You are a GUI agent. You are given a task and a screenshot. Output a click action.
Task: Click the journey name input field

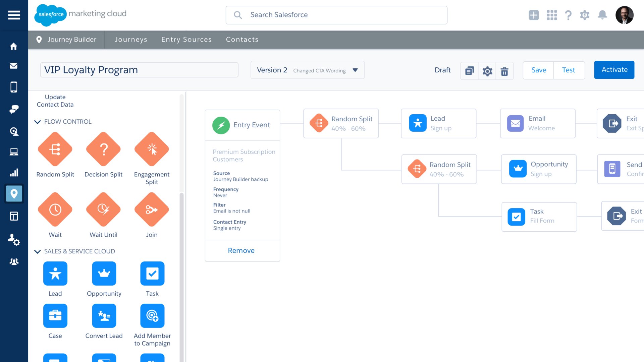tap(139, 70)
